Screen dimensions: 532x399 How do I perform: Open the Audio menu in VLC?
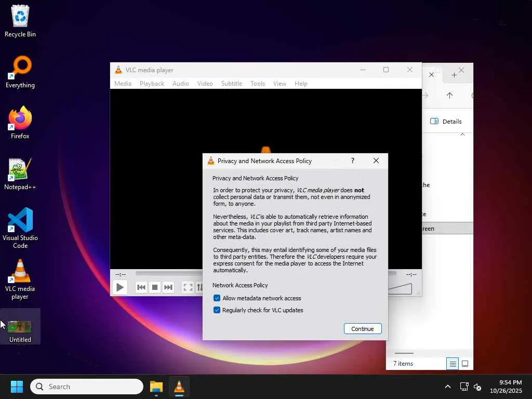pyautogui.click(x=180, y=84)
